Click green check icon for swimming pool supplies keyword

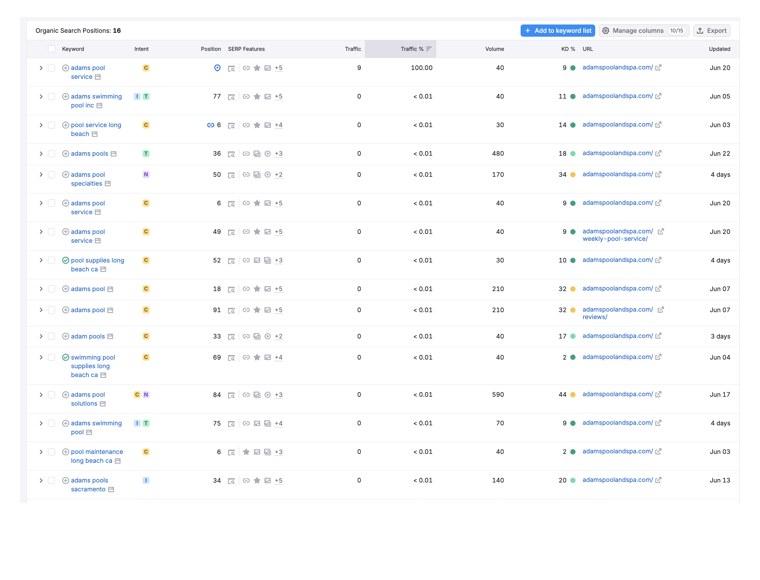65,358
